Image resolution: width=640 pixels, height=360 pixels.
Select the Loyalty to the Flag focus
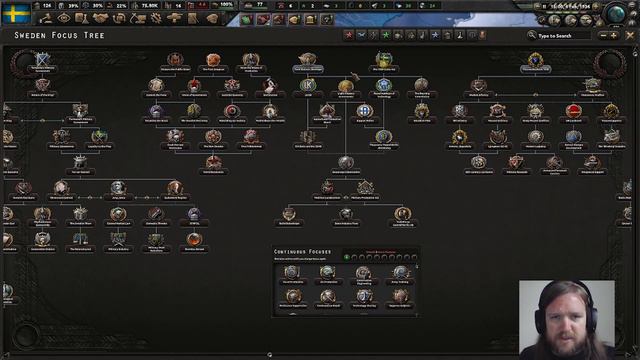99,139
